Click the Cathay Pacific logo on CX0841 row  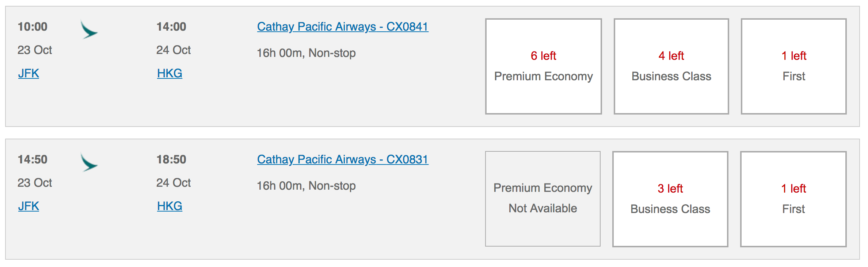coord(89,30)
